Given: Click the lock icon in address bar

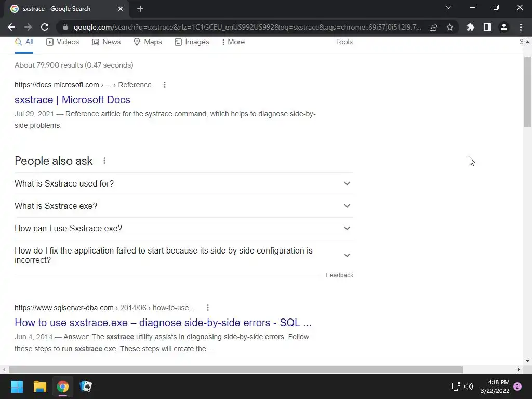Looking at the screenshot, I should [x=65, y=27].
